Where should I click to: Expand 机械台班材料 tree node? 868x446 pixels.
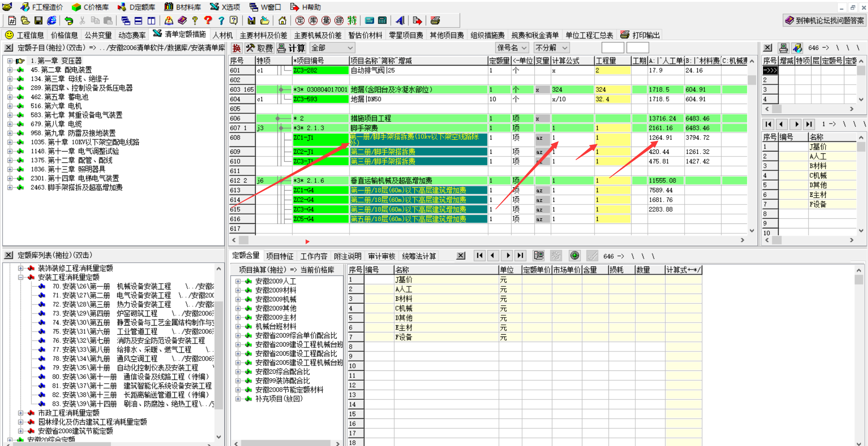(x=238, y=327)
